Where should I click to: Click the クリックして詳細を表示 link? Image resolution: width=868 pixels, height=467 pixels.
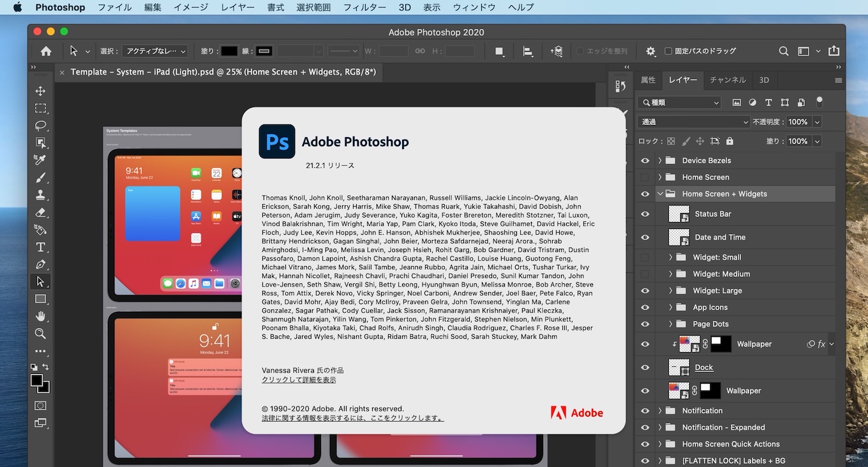coord(299,380)
